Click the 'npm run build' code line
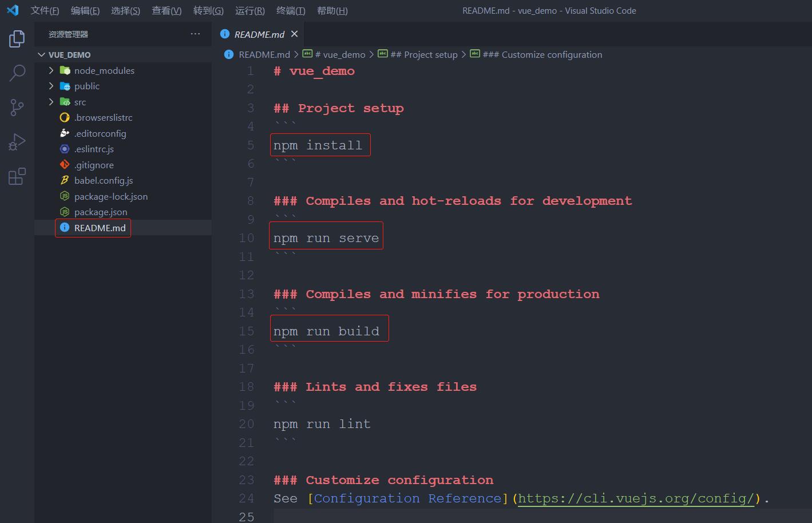 click(x=326, y=331)
